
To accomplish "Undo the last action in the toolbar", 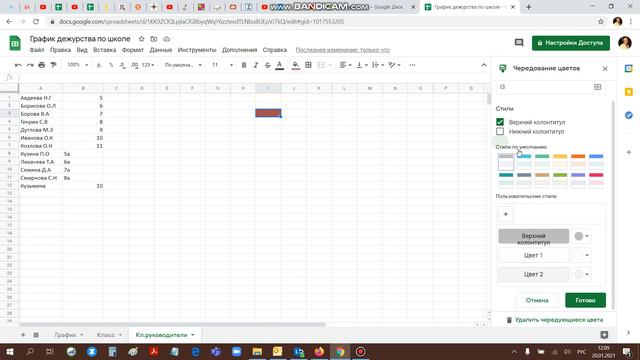I will click(x=18, y=65).
